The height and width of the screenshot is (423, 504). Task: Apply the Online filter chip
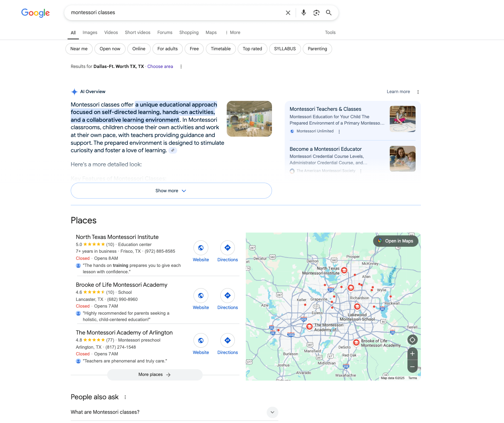[139, 49]
